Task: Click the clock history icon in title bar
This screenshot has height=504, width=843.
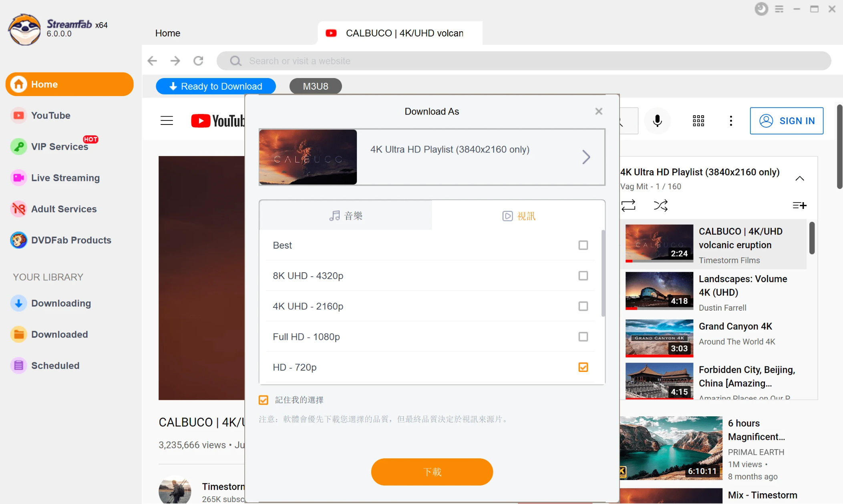Action: coord(761,9)
